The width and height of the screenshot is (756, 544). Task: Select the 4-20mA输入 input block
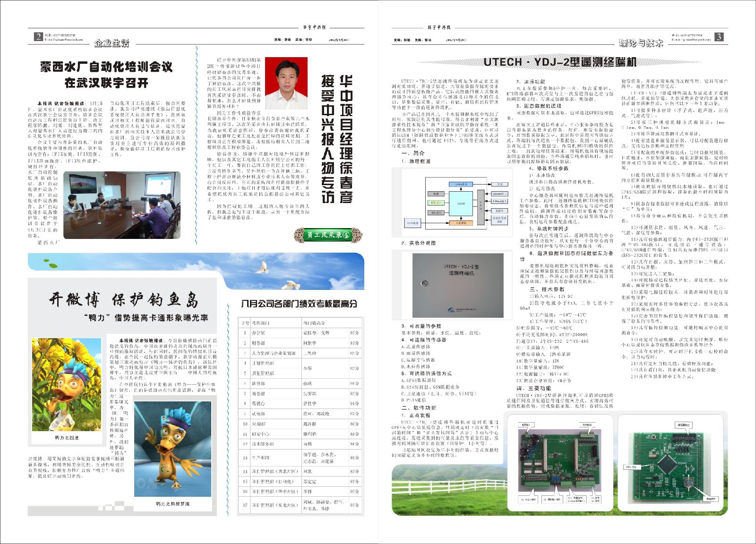click(x=500, y=201)
